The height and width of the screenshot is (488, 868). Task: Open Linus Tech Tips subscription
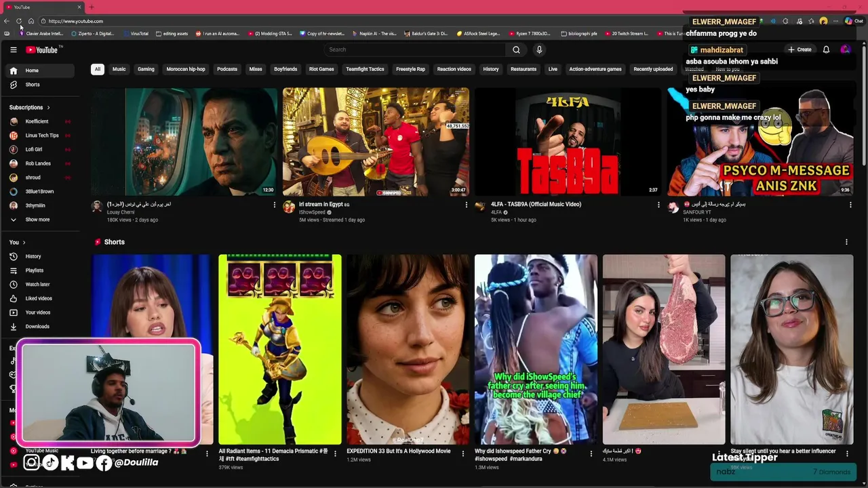(x=41, y=136)
